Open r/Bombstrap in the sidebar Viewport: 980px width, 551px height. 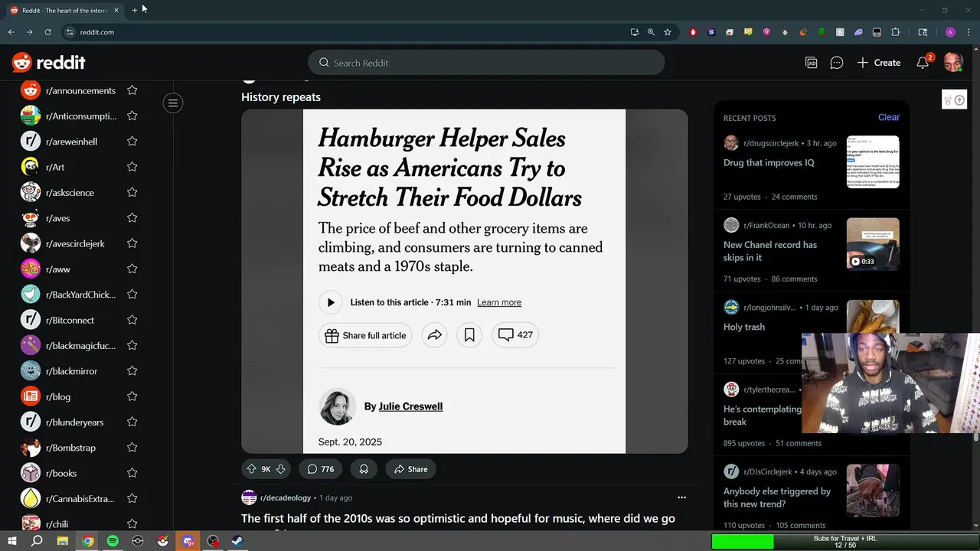[x=70, y=448]
